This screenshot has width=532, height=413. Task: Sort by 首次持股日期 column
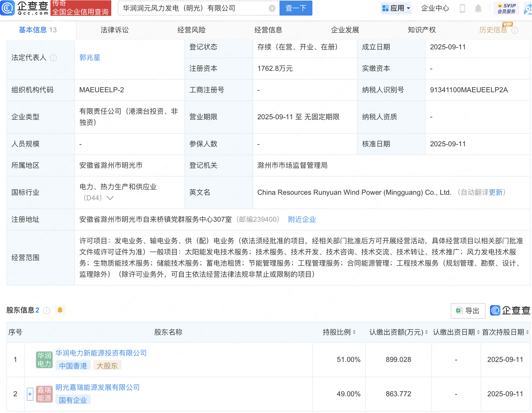[527, 332]
